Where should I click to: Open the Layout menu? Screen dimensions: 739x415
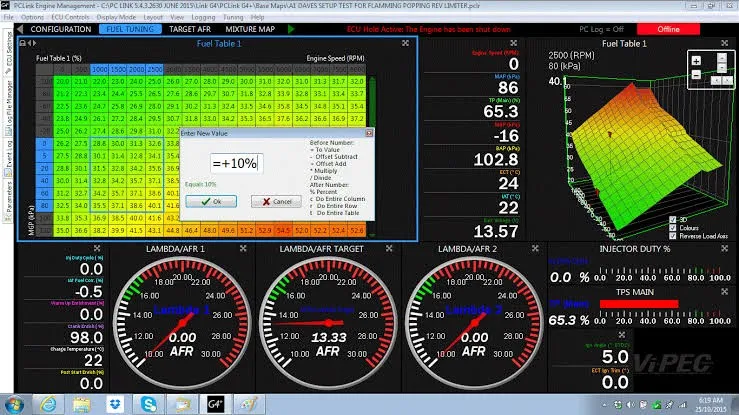pyautogui.click(x=153, y=17)
